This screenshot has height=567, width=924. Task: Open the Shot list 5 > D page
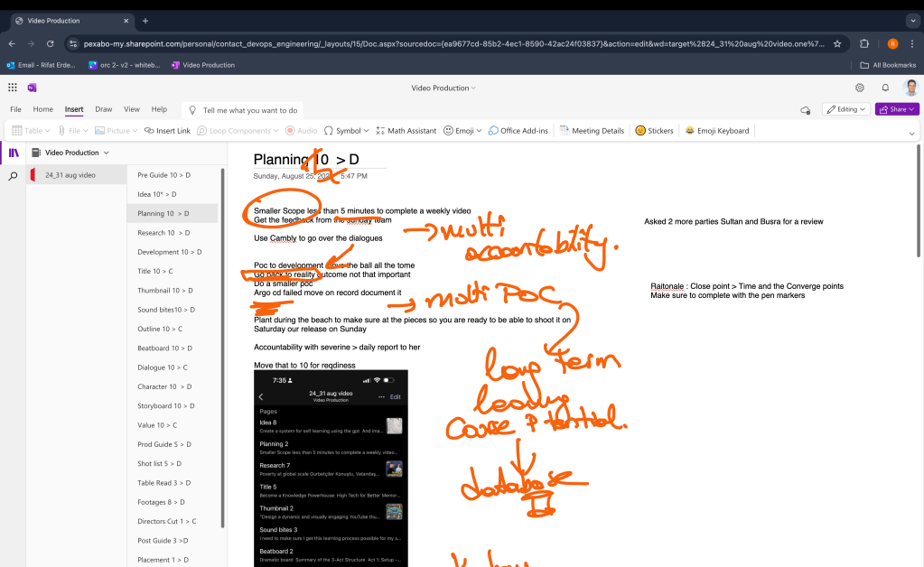pyautogui.click(x=173, y=463)
